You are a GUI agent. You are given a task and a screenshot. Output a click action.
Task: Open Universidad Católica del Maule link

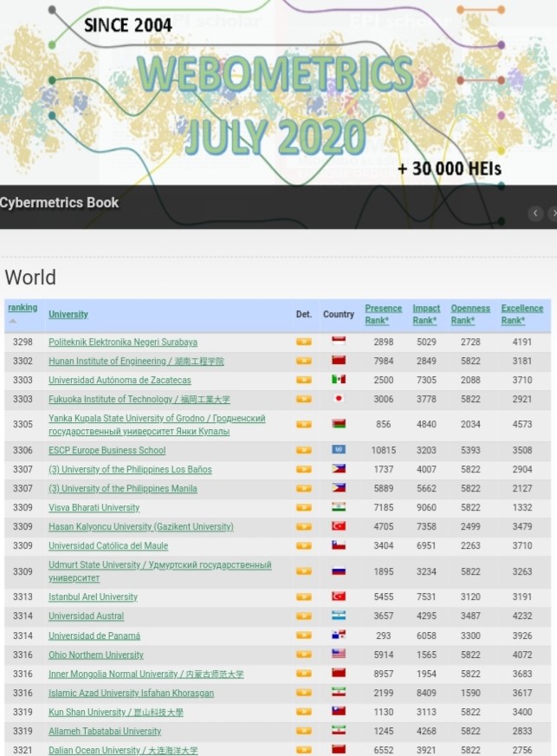pos(108,546)
